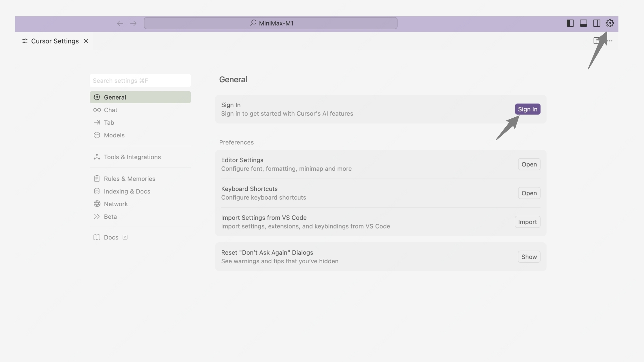Screen dimensions: 644x362
Task: Open Rules & Memories section
Action: tap(129, 179)
